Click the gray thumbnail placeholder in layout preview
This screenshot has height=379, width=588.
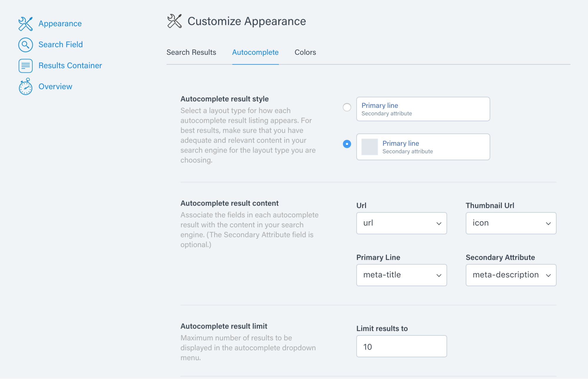click(x=369, y=147)
